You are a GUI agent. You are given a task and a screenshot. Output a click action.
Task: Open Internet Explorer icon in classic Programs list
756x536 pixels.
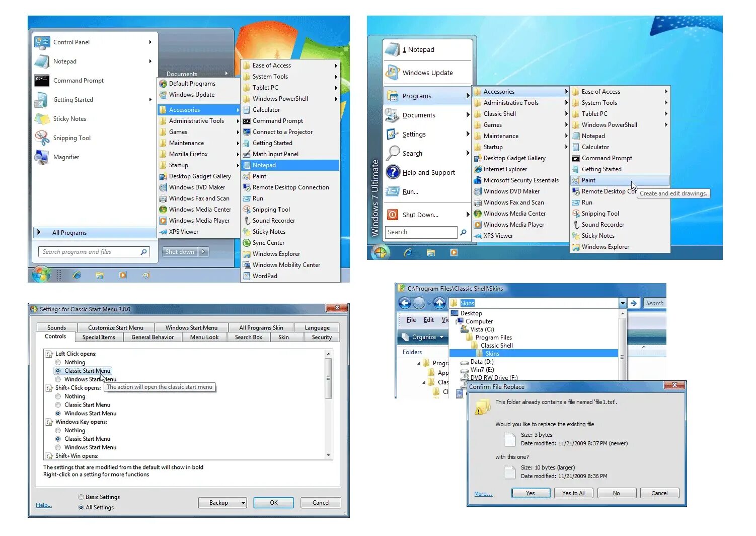click(478, 169)
